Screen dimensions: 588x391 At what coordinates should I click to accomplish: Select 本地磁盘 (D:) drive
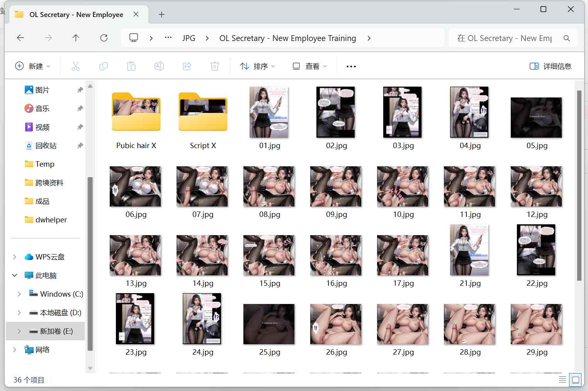(x=61, y=313)
